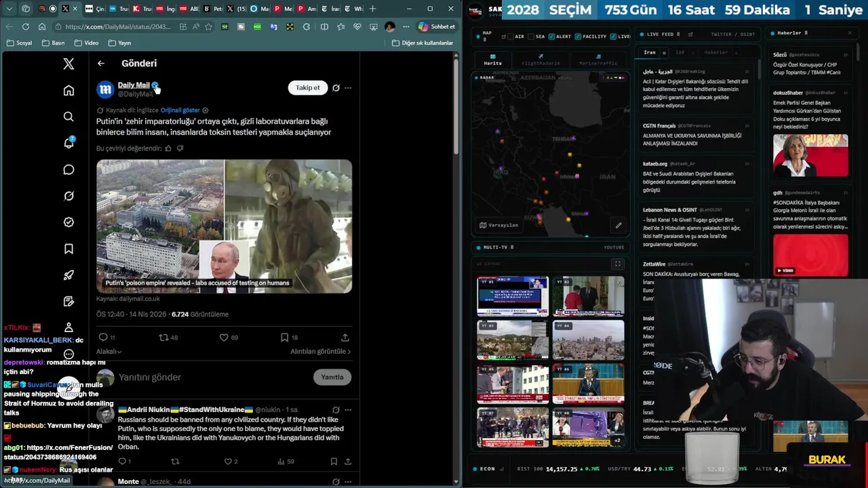This screenshot has width=868, height=488.
Task: Open browser tab list dropdown arrow
Action: pos(9,9)
